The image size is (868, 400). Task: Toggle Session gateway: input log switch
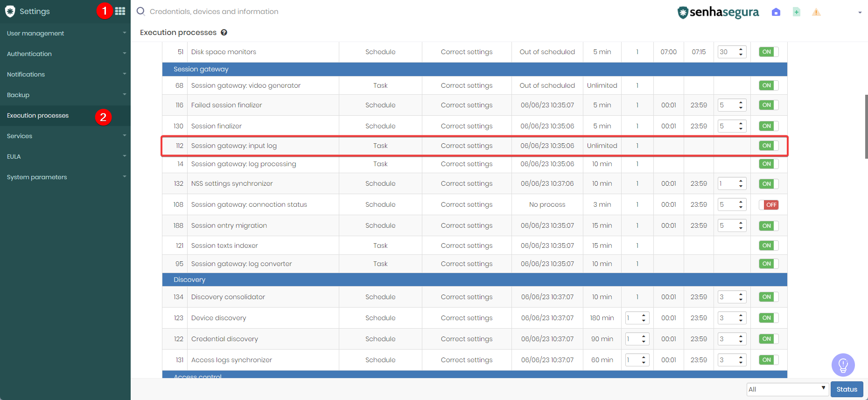[768, 146]
